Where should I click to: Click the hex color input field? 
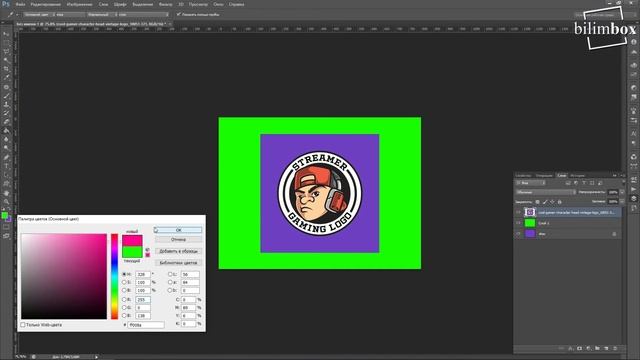(146, 325)
